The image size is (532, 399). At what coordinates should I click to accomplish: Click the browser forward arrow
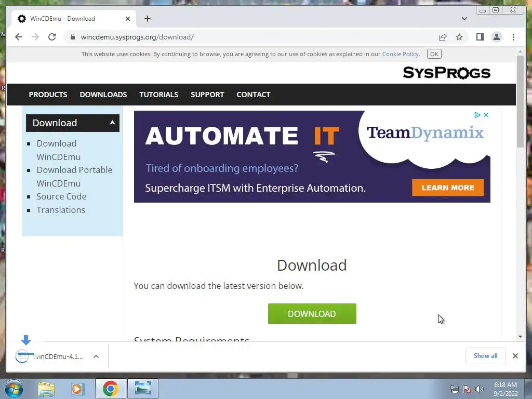point(35,37)
